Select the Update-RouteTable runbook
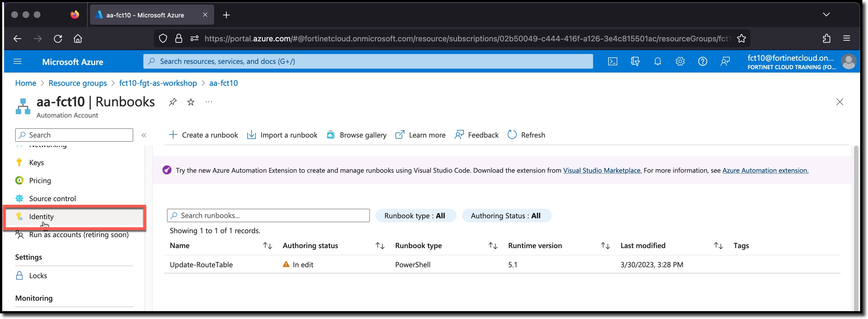Screen dimensions: 868x319 [201, 264]
